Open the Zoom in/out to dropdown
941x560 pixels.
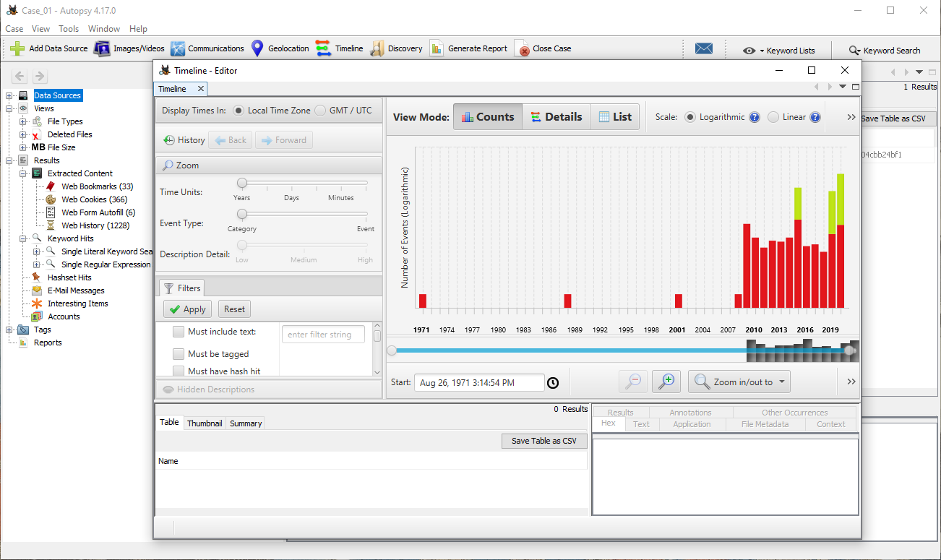(x=739, y=382)
